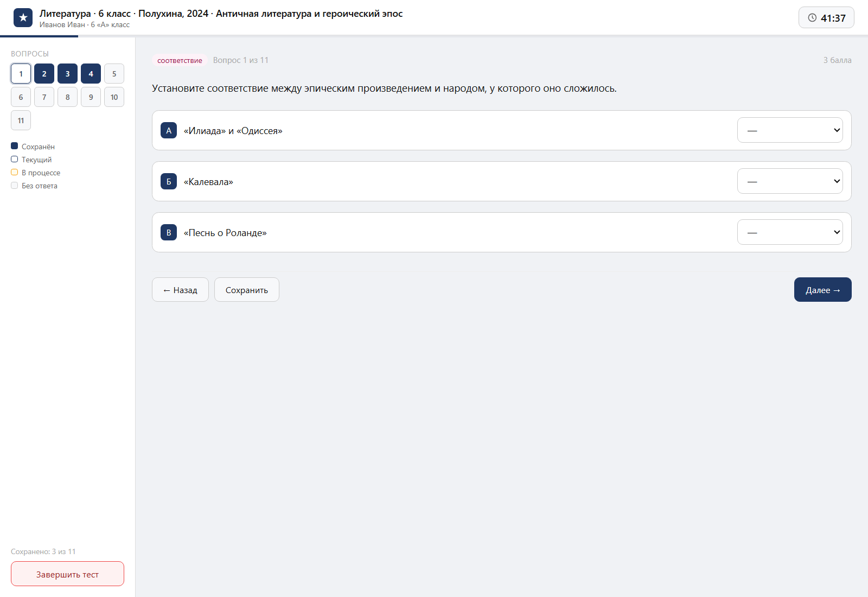868x597 pixels.
Task: Click the «В процессе» yellow legend marker
Action: pyautogui.click(x=15, y=172)
